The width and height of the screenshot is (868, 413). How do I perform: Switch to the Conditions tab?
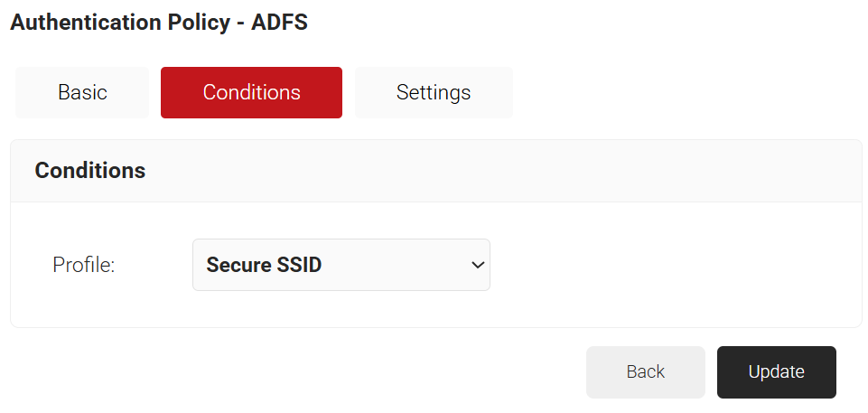pyautogui.click(x=251, y=92)
